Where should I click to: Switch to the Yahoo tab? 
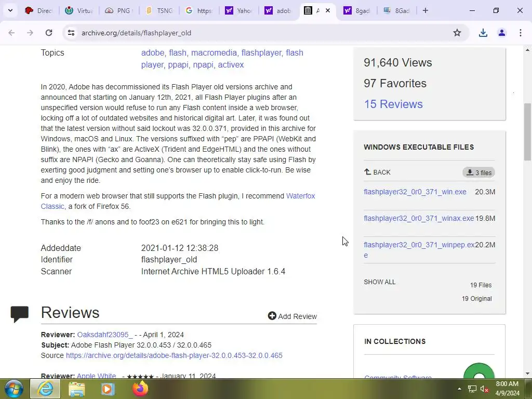238,10
